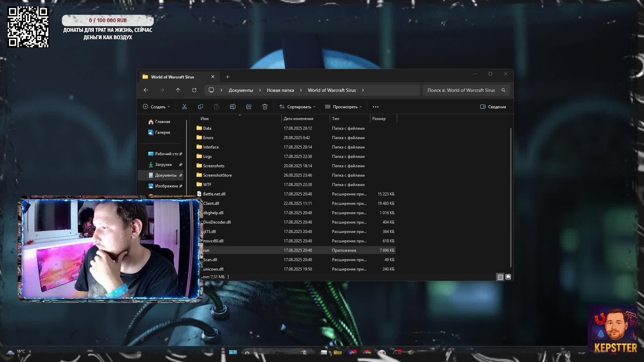
Task: Click the Cut scissors icon
Action: coord(184,107)
